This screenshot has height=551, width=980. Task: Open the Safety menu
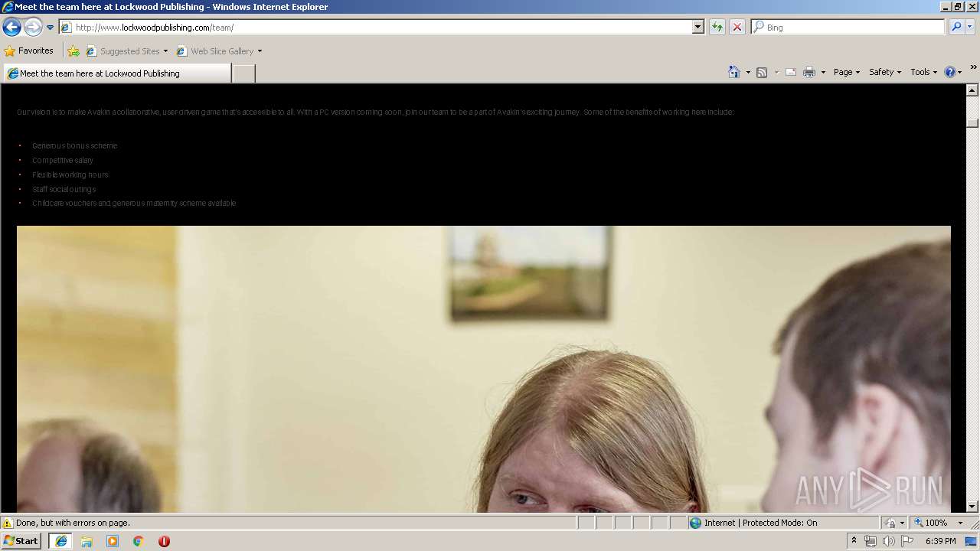point(884,72)
